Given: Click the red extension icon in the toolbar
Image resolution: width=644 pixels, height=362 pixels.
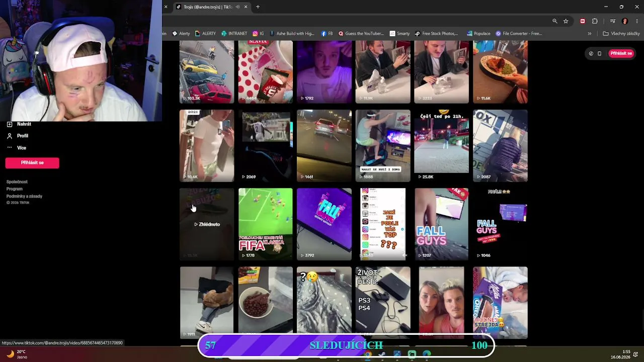Looking at the screenshot, I should point(583,21).
